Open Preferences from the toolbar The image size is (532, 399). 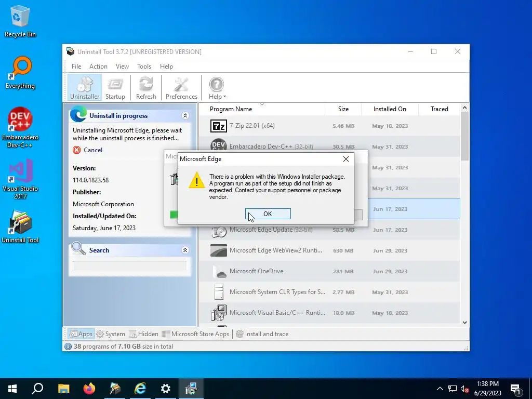click(x=181, y=88)
